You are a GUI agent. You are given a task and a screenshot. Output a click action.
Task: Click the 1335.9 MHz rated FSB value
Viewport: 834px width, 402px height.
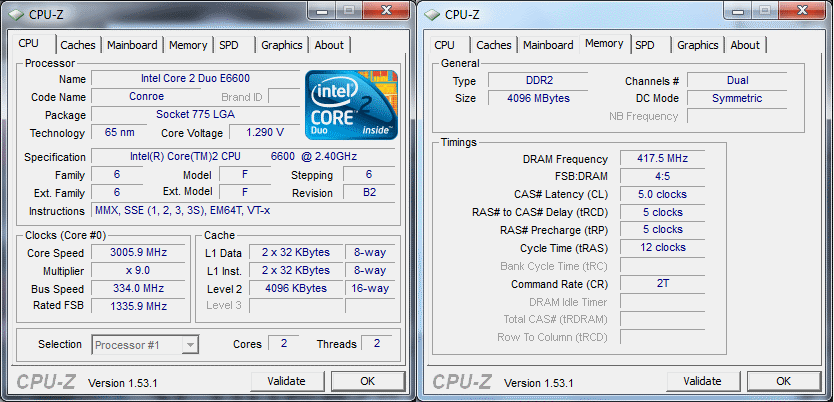coord(138,306)
